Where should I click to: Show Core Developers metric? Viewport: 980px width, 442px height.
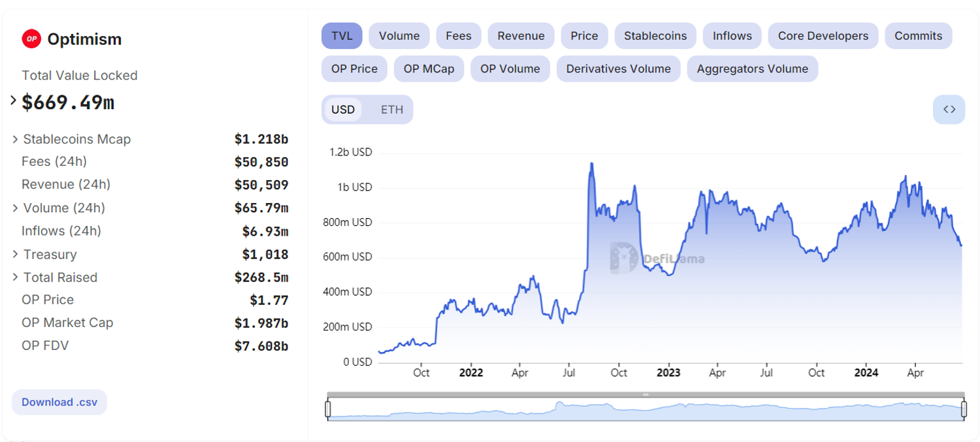click(823, 36)
